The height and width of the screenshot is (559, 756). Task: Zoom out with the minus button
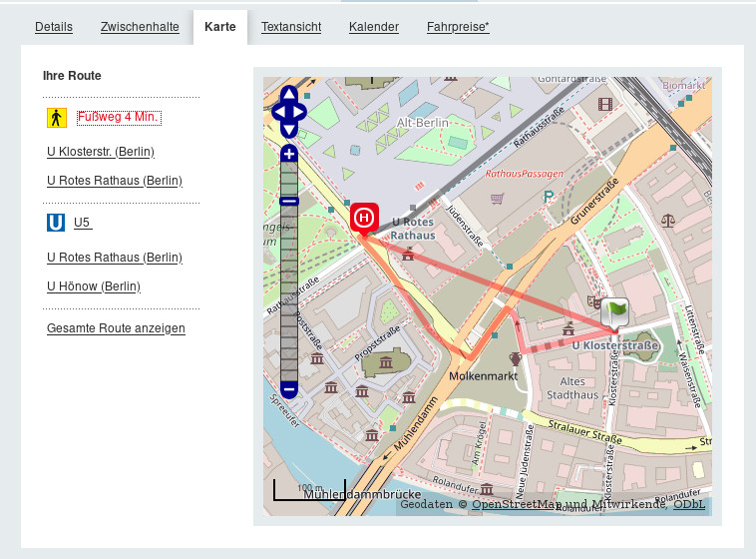click(289, 389)
